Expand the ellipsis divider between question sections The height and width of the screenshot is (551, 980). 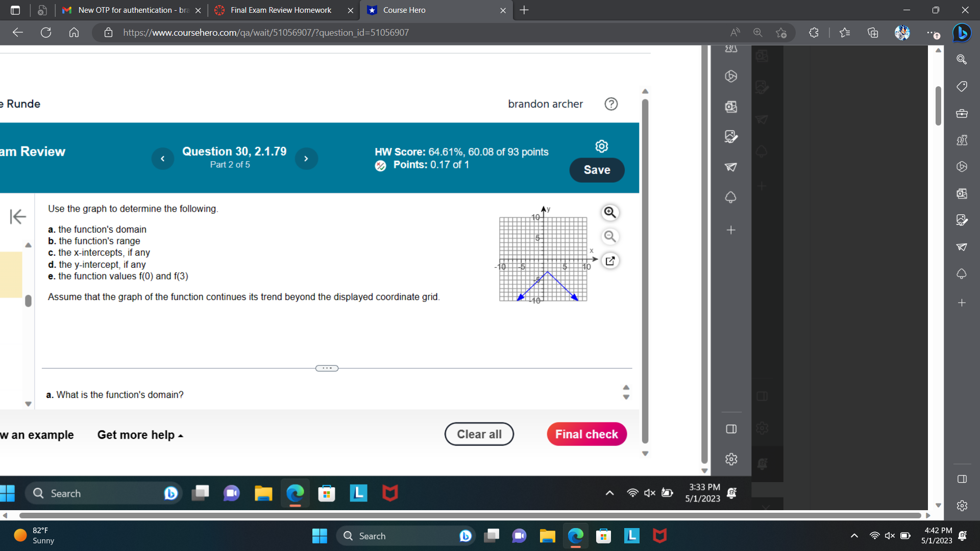pyautogui.click(x=327, y=368)
